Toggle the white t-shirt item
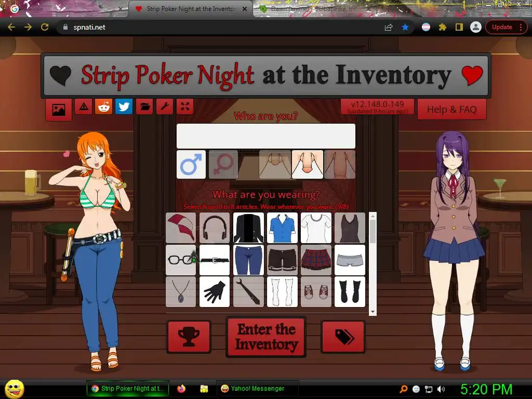The image size is (532, 399). pos(316,228)
